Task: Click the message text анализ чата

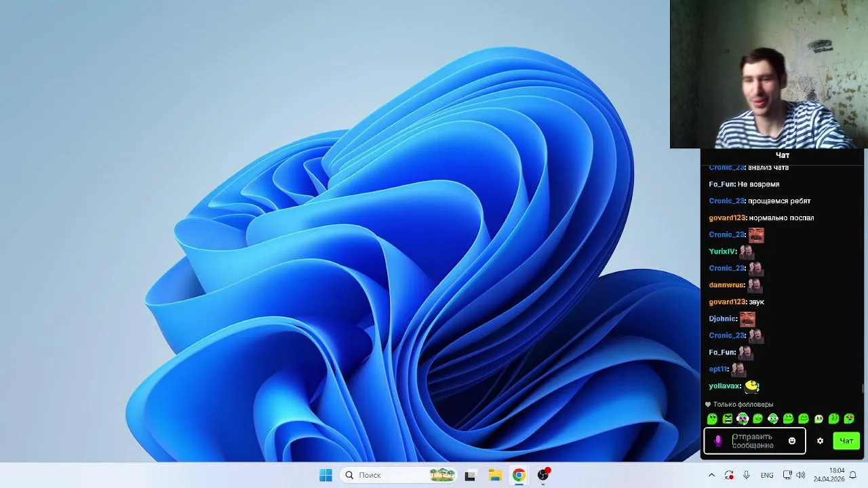Action: pos(768,167)
